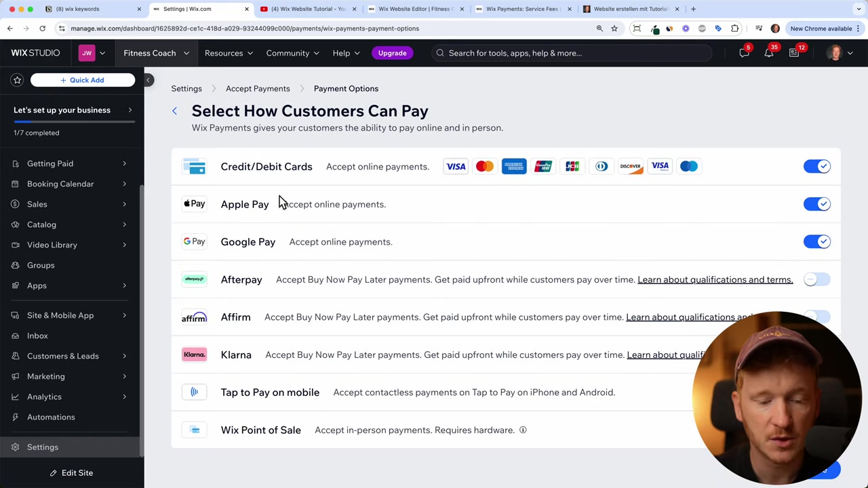Image resolution: width=868 pixels, height=488 pixels.
Task: Click the Credit/Debit Cards icon
Action: [x=195, y=166]
